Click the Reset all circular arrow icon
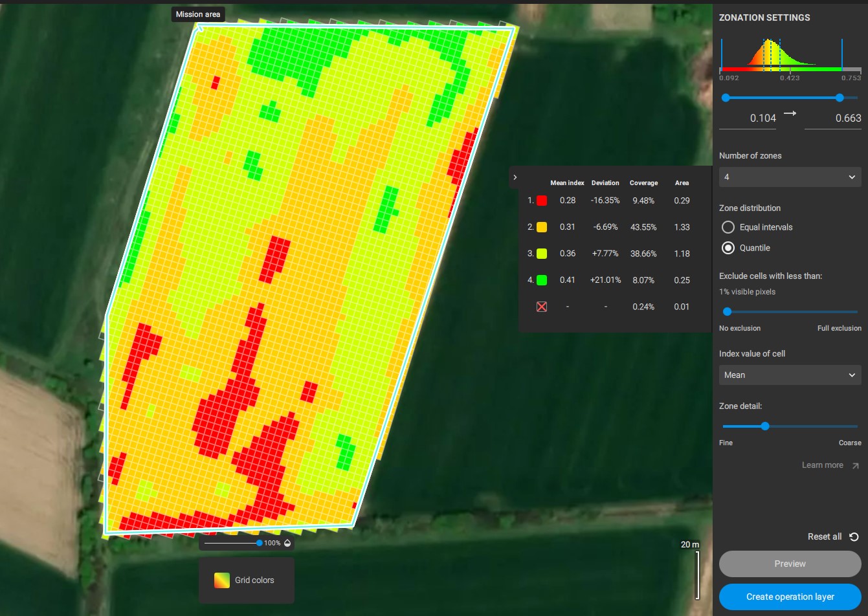 (x=854, y=537)
